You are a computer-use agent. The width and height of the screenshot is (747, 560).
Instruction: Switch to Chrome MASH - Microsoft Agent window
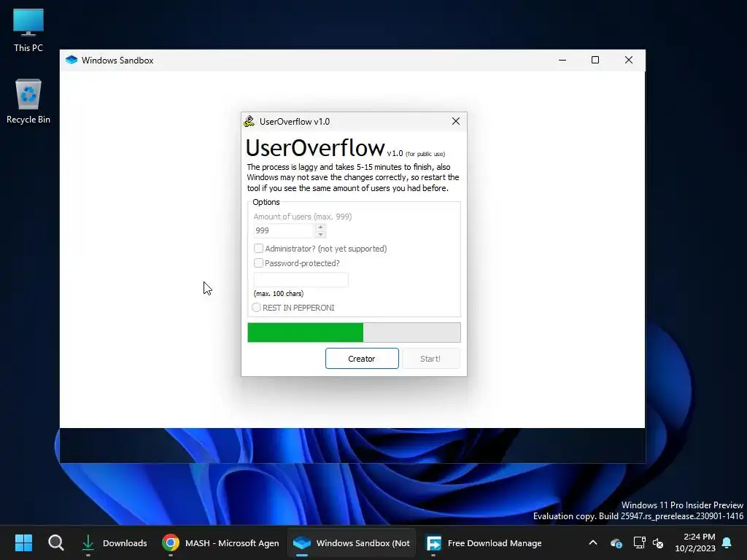tap(220, 542)
